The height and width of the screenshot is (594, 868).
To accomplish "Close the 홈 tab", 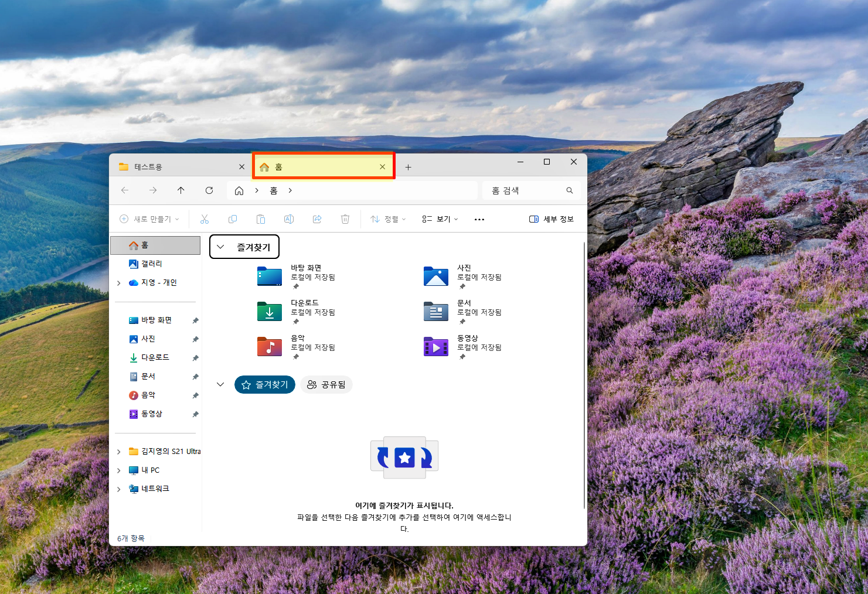I will [x=382, y=167].
